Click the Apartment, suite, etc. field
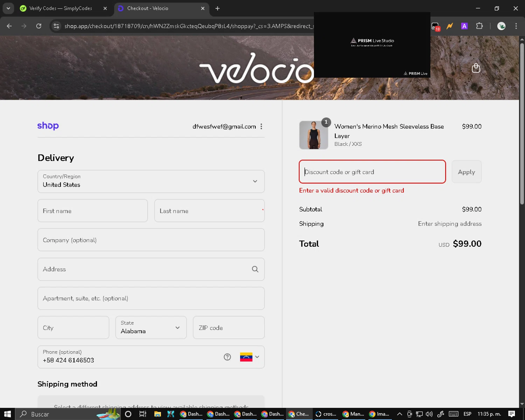Image resolution: width=525 pixels, height=420 pixels. coord(151,298)
